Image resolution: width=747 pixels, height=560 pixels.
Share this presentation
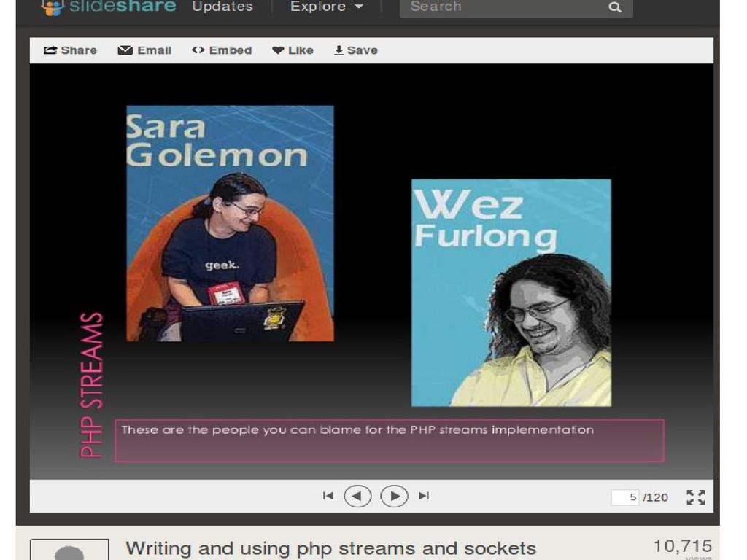click(70, 50)
